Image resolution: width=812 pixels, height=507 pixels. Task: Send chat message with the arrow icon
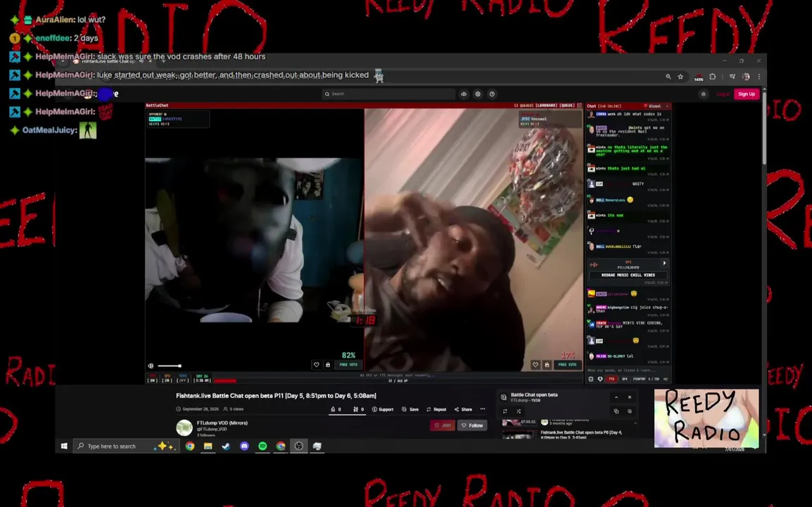coord(666,379)
